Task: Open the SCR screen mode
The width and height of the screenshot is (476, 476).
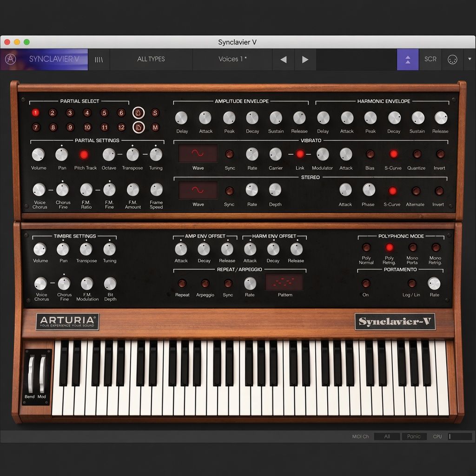Action: 430,59
